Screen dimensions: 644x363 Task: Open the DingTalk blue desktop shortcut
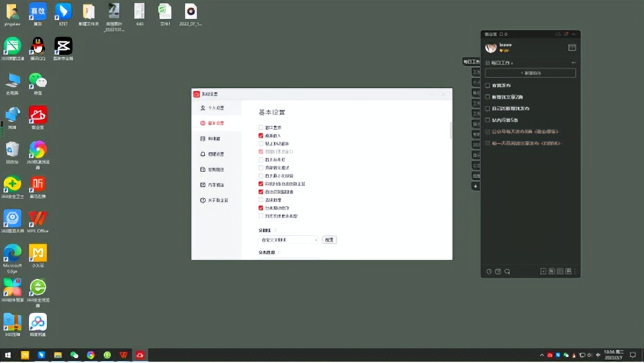pyautogui.click(x=63, y=11)
